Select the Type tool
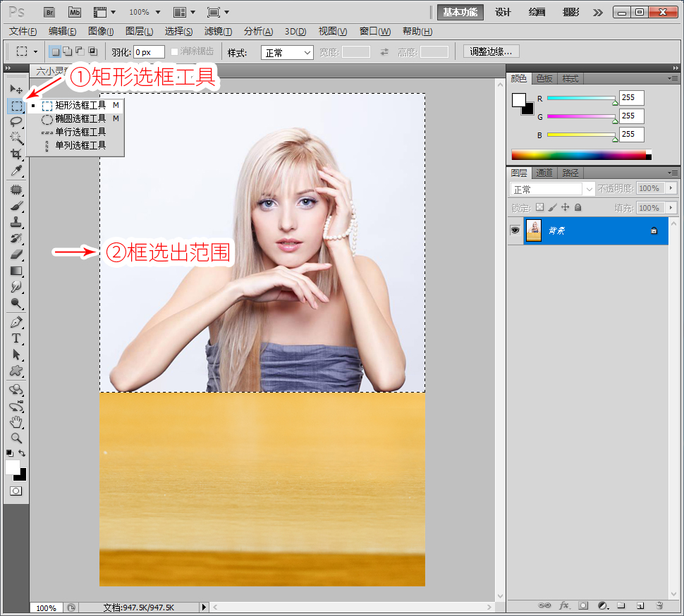Screen dimensions: 684x616 16,338
